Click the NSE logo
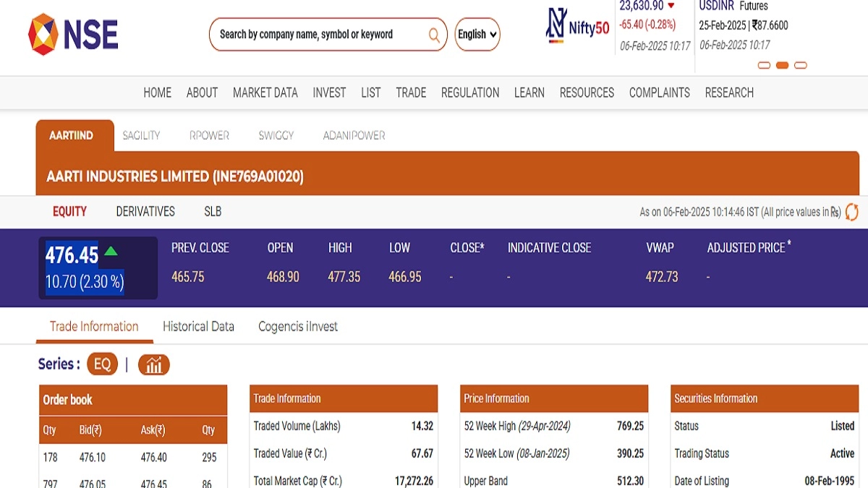868x488 pixels. tap(73, 34)
